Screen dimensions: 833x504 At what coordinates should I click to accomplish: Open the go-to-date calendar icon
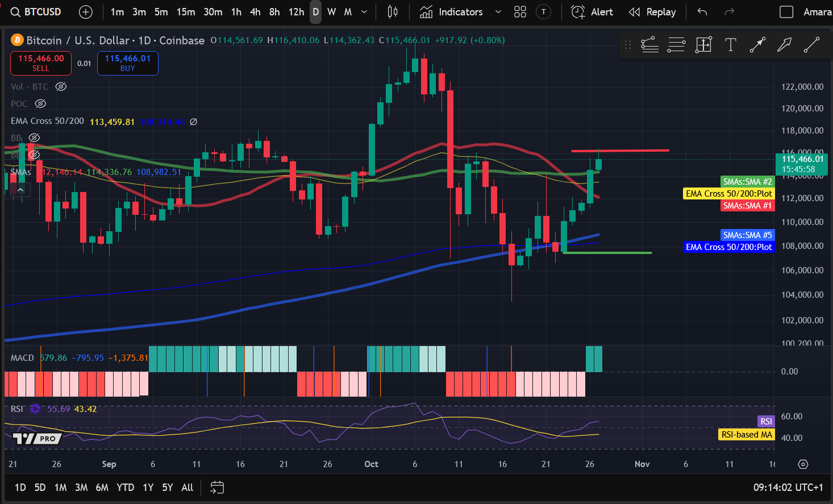tap(216, 488)
